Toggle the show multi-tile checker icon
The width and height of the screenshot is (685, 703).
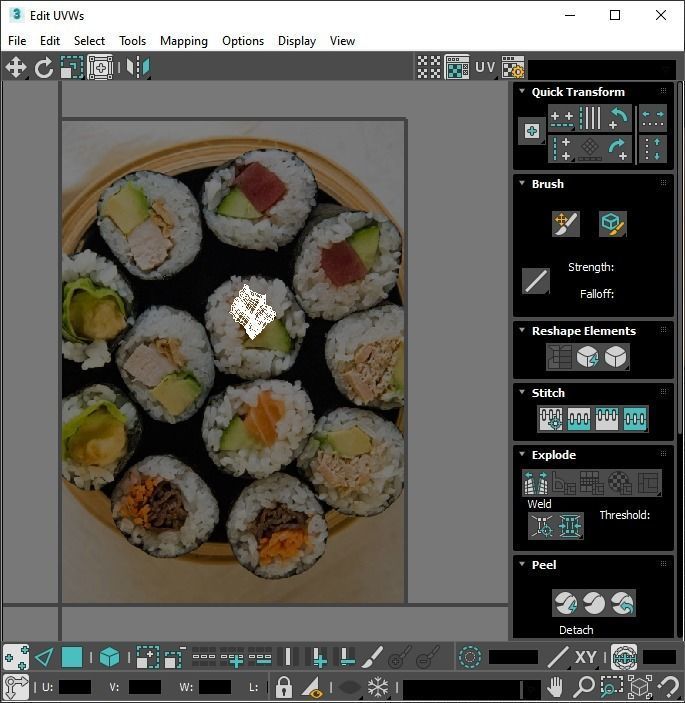click(x=429, y=68)
